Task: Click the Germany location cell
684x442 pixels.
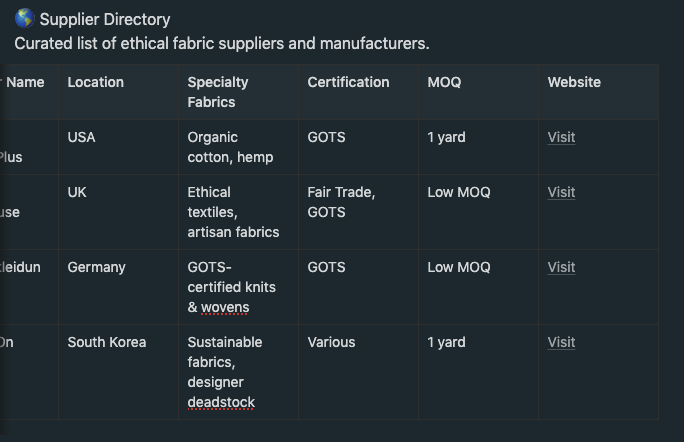Action: point(96,267)
